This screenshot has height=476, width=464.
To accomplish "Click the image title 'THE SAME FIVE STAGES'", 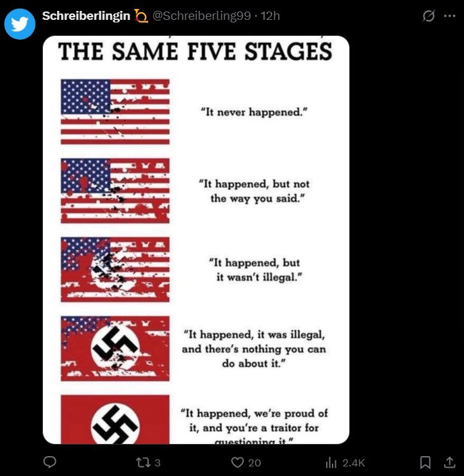I will [x=195, y=51].
